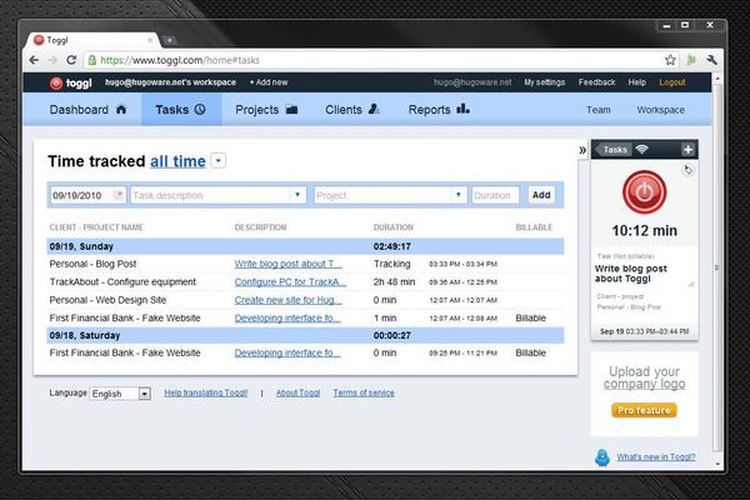Image resolution: width=750 pixels, height=500 pixels.
Task: Open the Dashboard tab
Action: pos(88,110)
